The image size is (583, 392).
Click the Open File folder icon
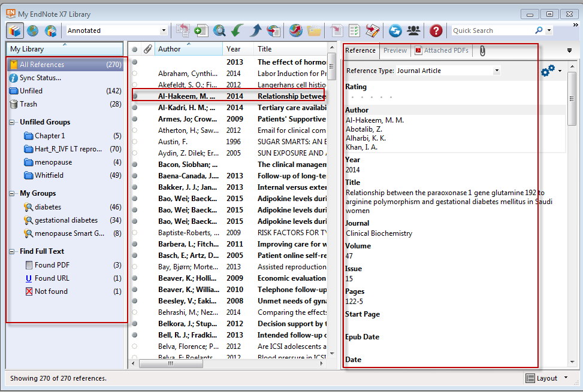click(x=314, y=31)
